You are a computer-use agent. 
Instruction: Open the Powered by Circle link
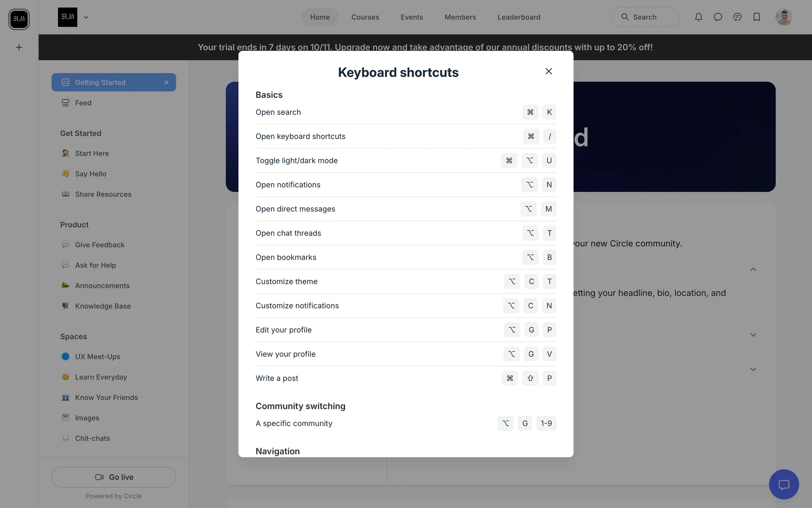click(x=114, y=496)
